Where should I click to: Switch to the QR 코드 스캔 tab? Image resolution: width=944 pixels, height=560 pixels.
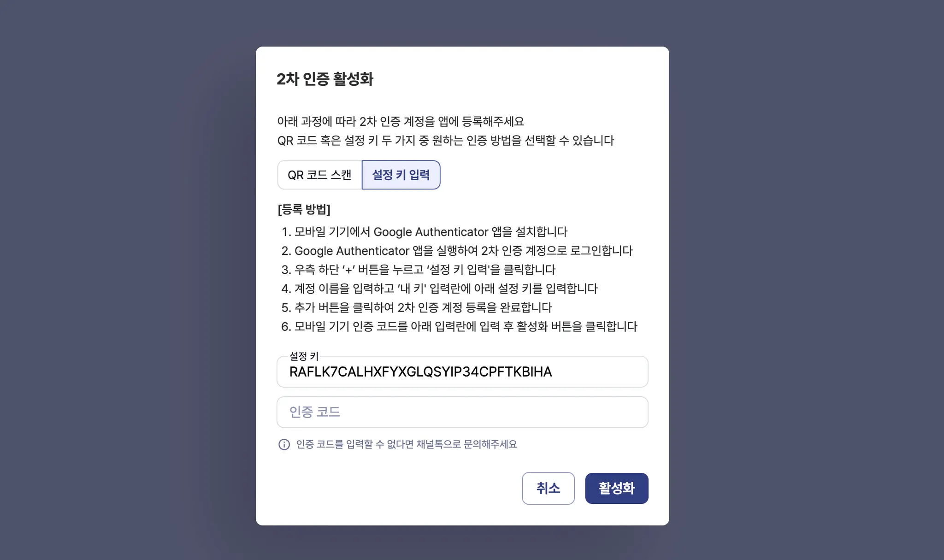tap(319, 175)
